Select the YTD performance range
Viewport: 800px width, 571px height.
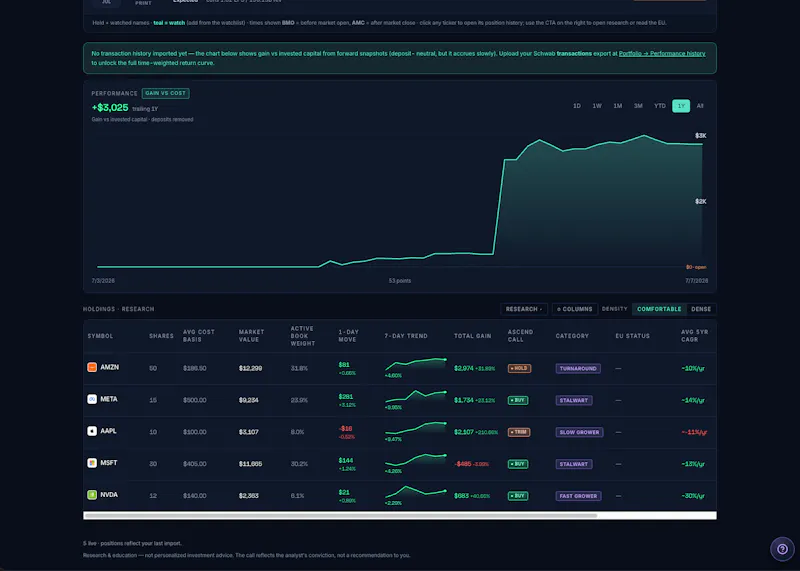(660, 106)
